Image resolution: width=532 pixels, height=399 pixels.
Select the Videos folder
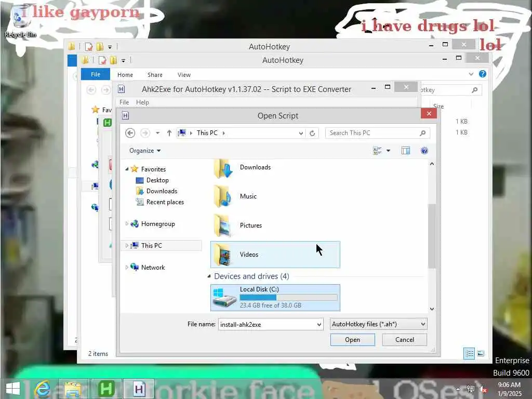275,255
